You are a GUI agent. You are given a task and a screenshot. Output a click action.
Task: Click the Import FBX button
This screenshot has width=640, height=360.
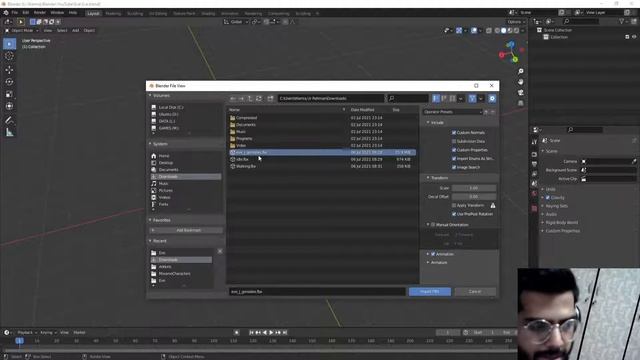(x=430, y=291)
